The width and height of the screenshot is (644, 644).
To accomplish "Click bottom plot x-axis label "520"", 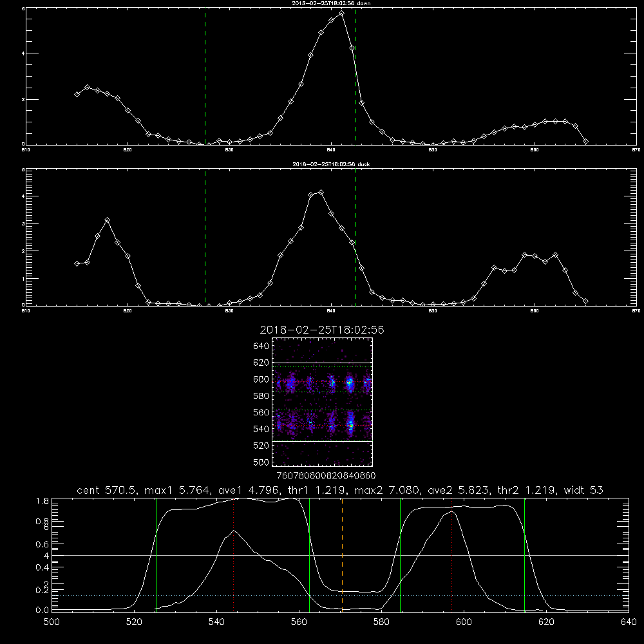I will pyautogui.click(x=134, y=622).
